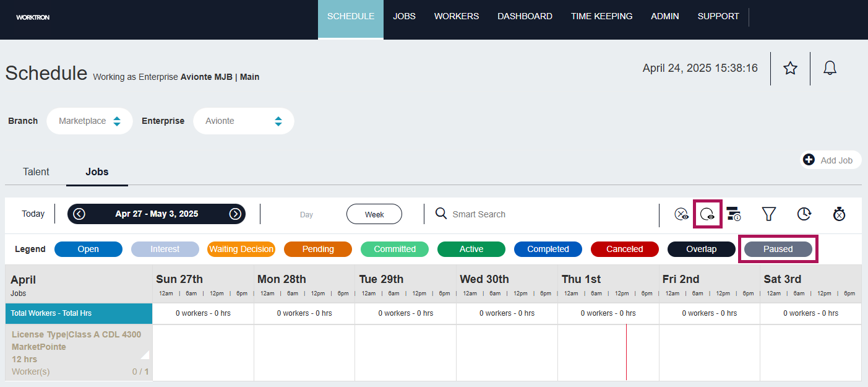
Task: Open the ADMIN menu
Action: pyautogui.click(x=665, y=17)
